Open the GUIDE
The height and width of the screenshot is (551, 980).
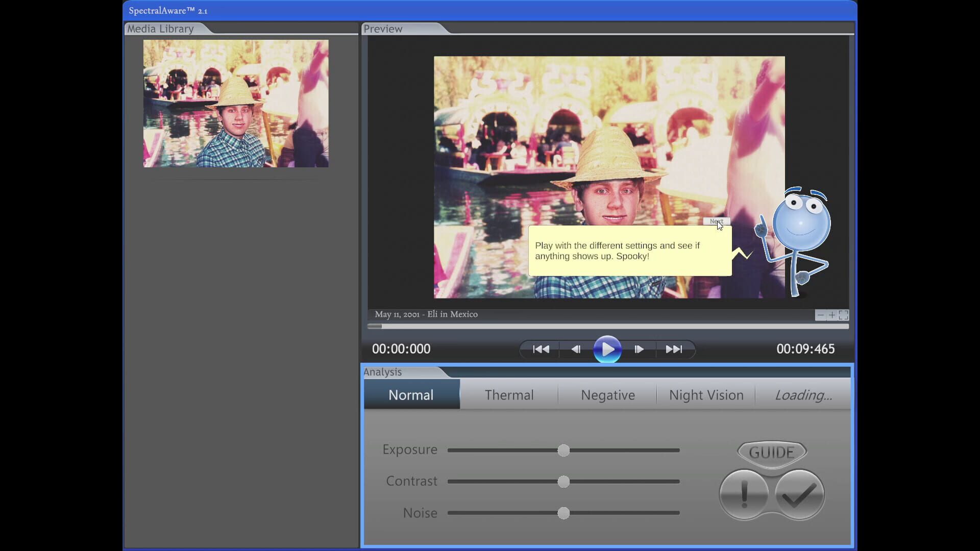point(771,452)
